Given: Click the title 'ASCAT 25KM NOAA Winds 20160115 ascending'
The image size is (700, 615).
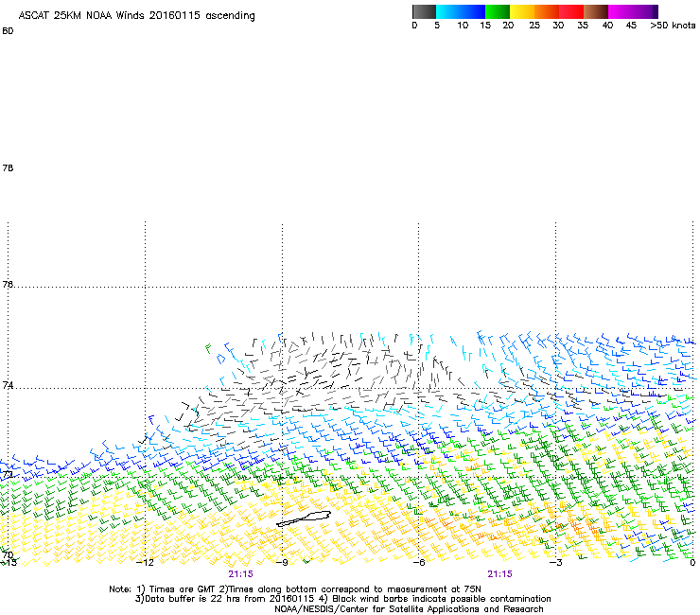Looking at the screenshot, I should point(136,16).
